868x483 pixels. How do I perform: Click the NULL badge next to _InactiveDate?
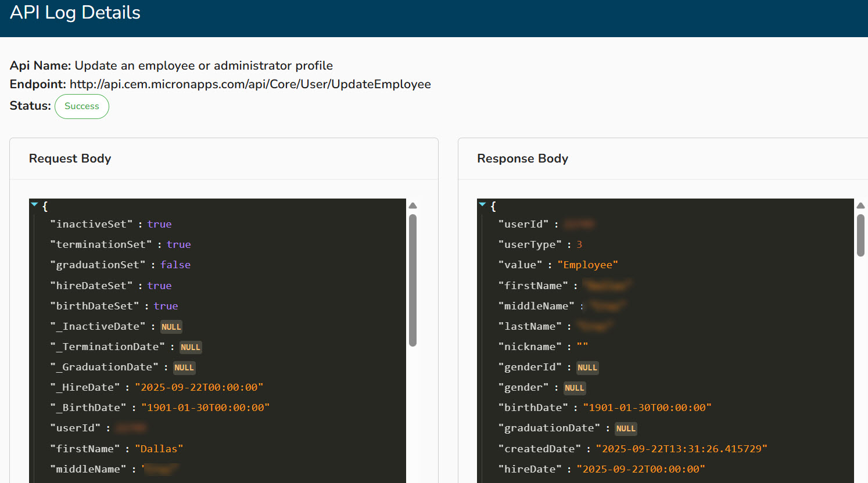tap(171, 326)
